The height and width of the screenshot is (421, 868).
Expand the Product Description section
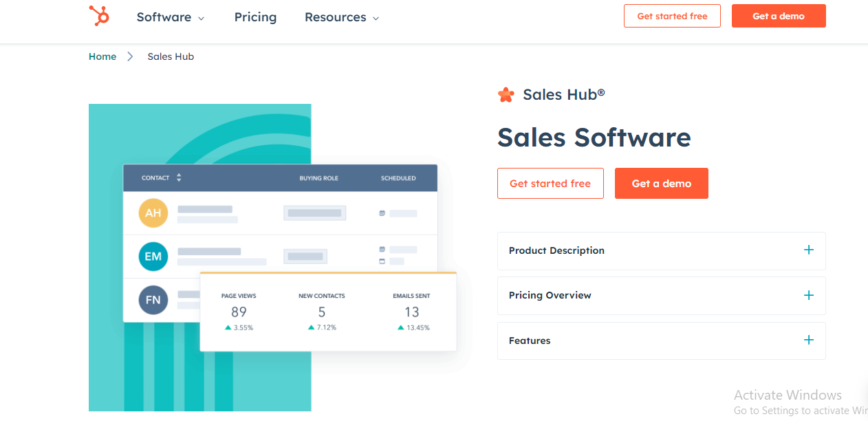click(662, 251)
